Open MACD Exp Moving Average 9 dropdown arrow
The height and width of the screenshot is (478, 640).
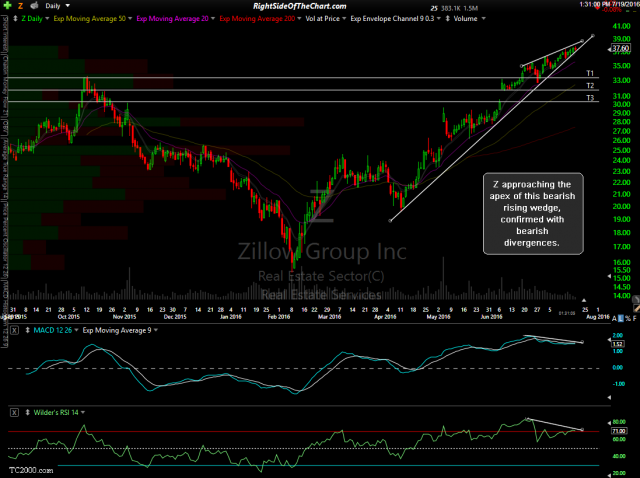click(x=156, y=330)
